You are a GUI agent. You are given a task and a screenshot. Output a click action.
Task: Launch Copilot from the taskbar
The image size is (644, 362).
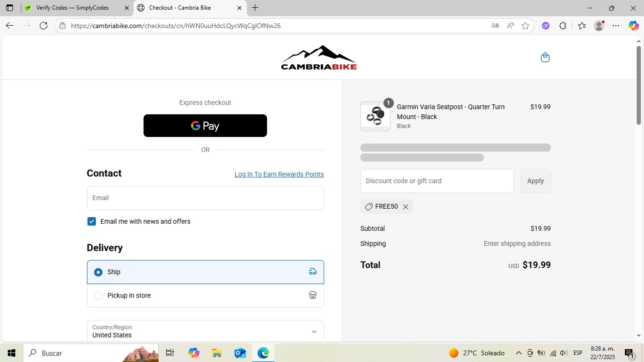(x=194, y=353)
